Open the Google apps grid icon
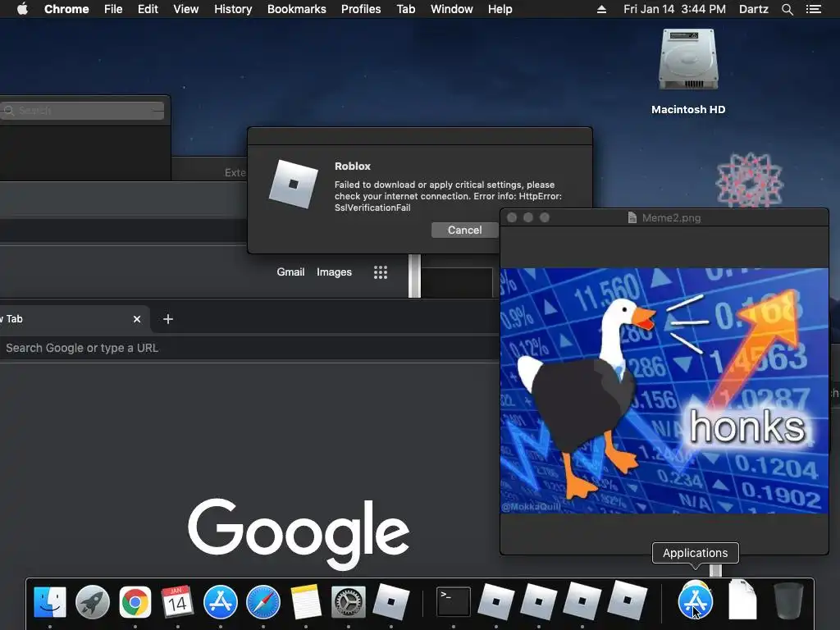This screenshot has width=840, height=630. 381,272
